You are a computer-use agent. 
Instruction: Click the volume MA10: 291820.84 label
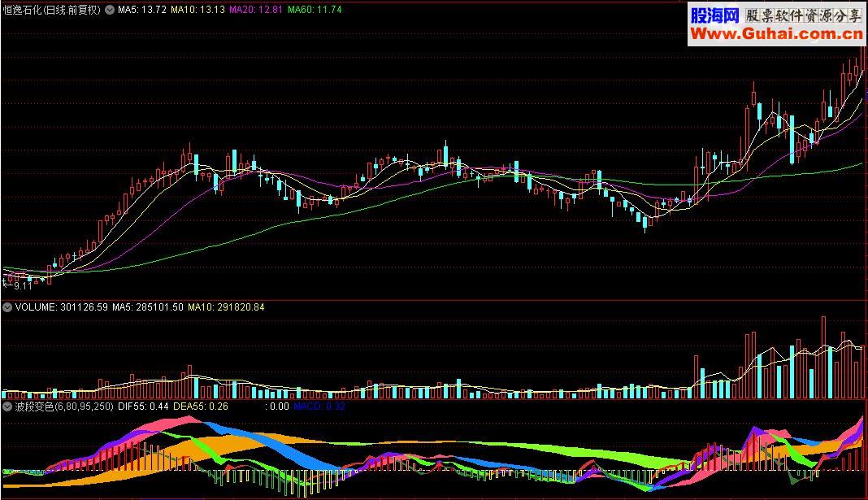[226, 307]
